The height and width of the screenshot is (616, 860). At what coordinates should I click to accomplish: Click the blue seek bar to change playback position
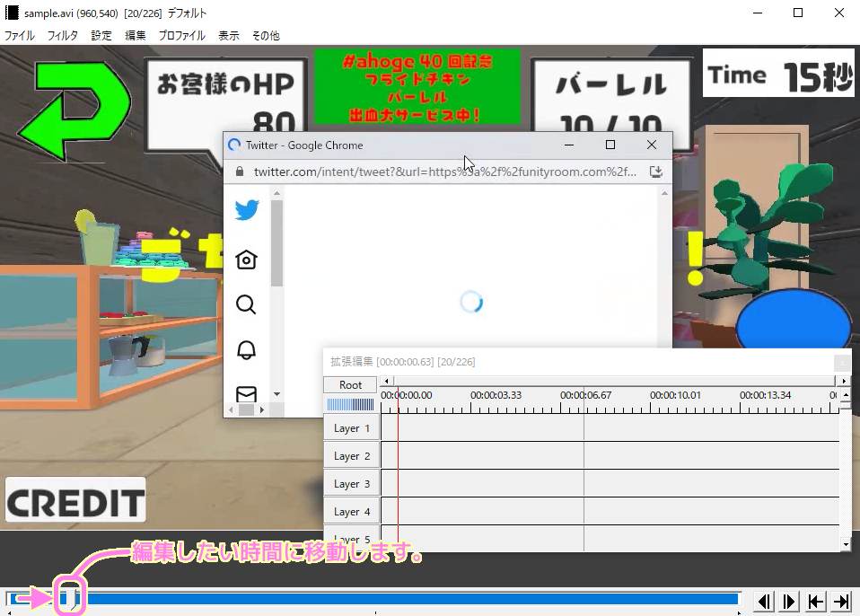pyautogui.click(x=404, y=597)
